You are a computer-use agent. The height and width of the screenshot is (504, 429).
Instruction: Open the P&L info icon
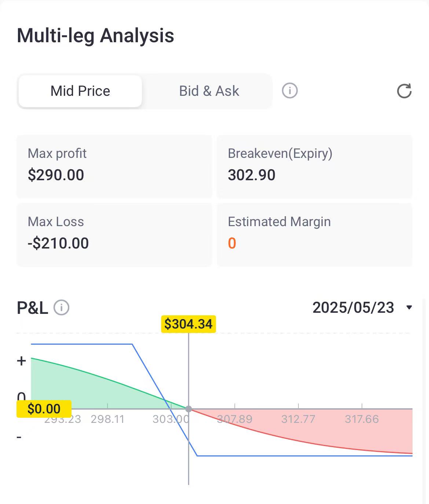[61, 308]
